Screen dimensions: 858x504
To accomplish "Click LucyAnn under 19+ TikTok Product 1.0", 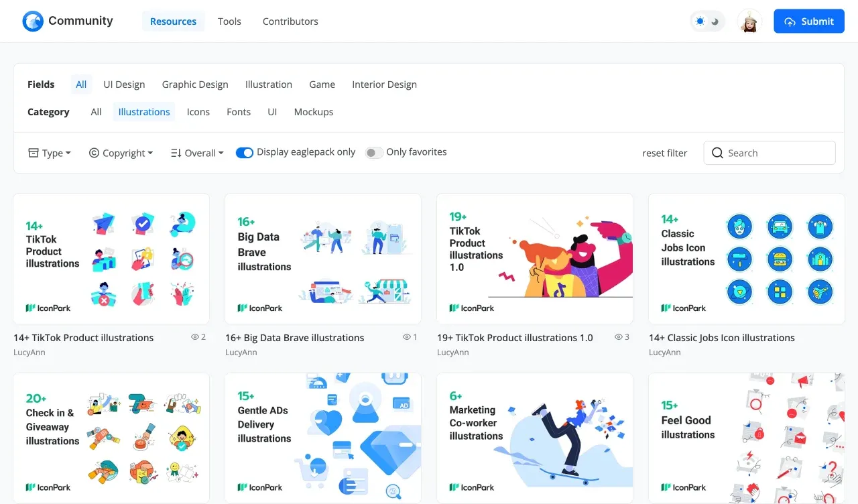I will [x=453, y=353].
